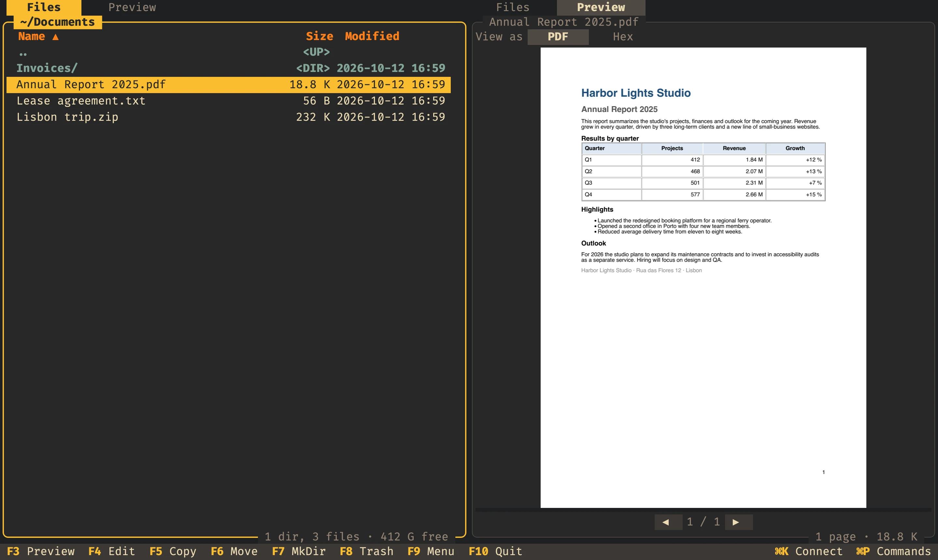Click the 232 K size value

(x=313, y=117)
